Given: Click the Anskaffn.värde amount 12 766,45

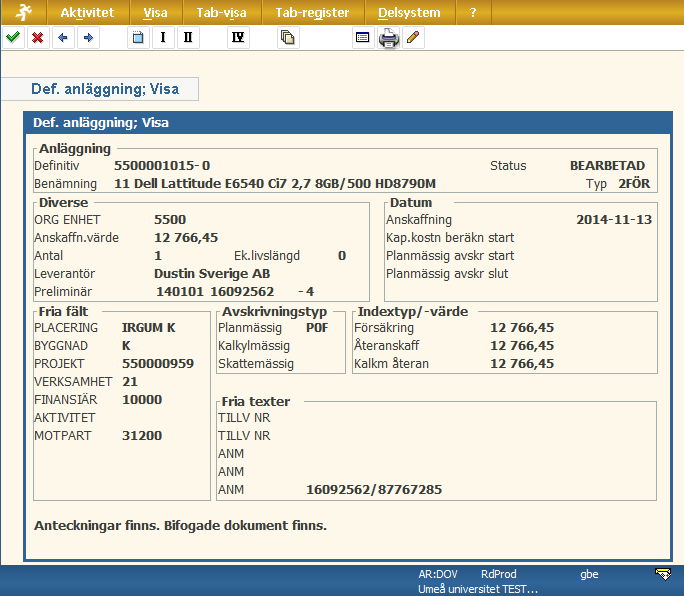Looking at the screenshot, I should 186,238.
